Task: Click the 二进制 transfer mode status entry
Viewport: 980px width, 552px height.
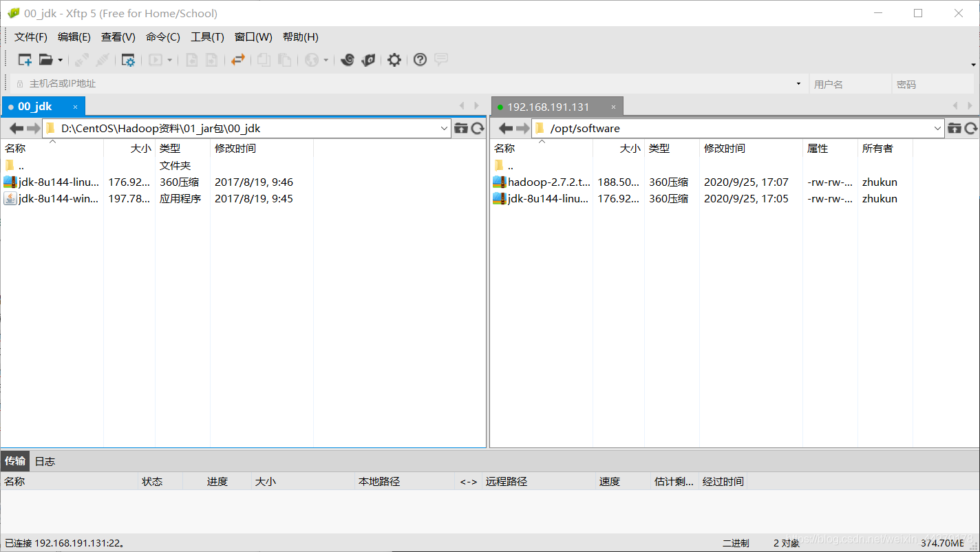Action: [x=736, y=543]
